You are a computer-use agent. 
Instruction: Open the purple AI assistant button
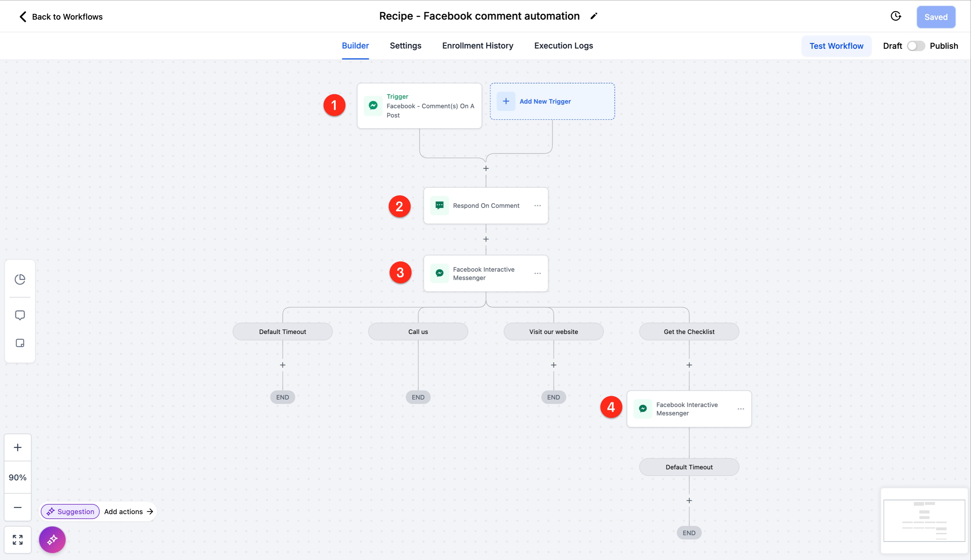point(52,540)
